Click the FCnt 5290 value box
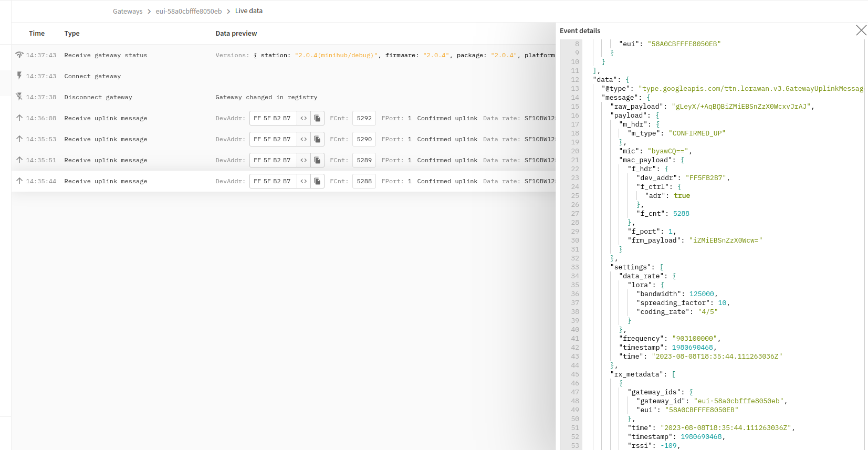The width and height of the screenshot is (868, 450). [x=364, y=139]
